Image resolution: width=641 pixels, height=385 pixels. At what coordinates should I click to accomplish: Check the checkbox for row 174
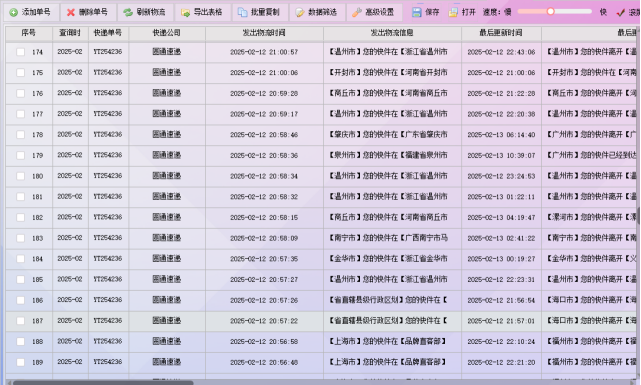pyautogui.click(x=20, y=52)
